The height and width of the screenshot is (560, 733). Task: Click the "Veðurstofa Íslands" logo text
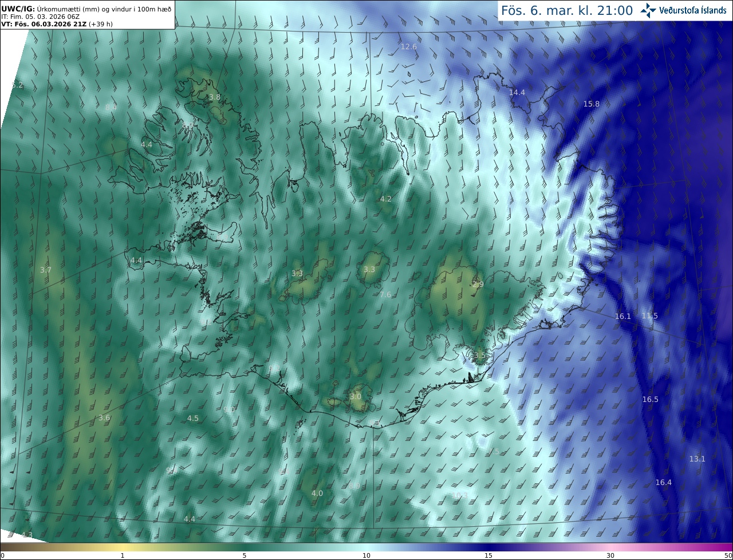[x=693, y=10]
